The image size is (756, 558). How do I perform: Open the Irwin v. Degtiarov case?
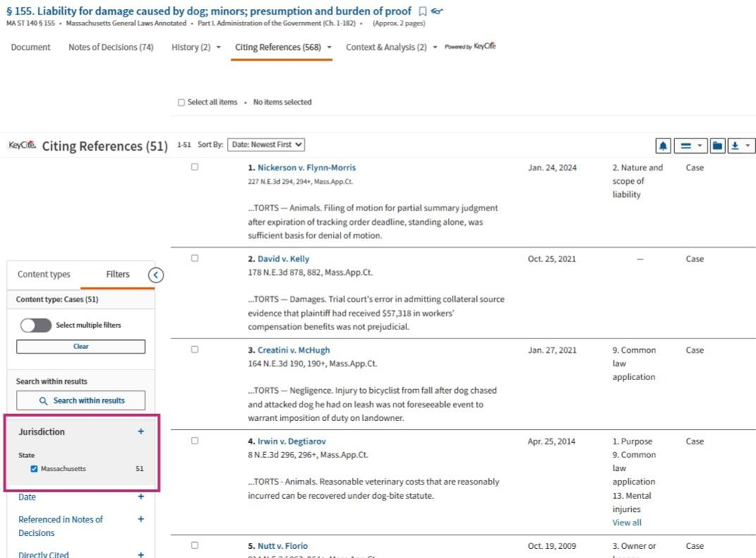pos(291,441)
